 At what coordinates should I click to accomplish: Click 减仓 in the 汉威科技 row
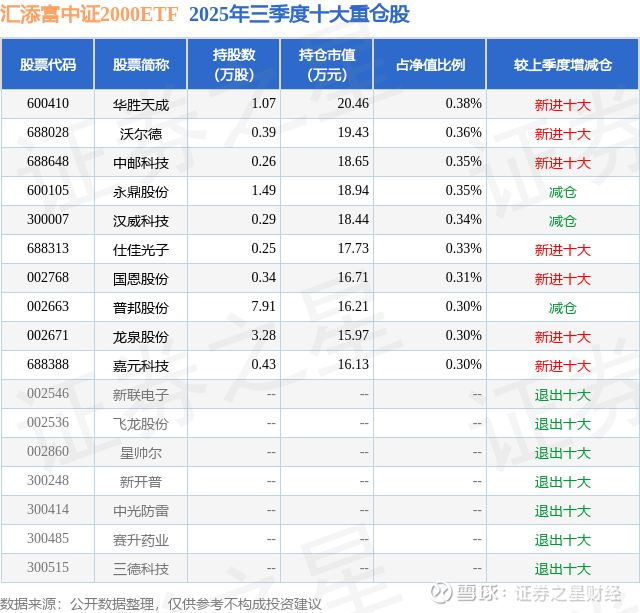click(x=562, y=221)
